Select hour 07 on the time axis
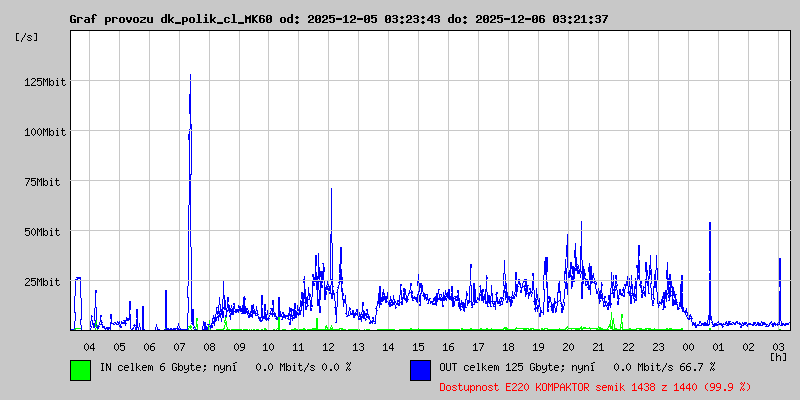Viewport: 800px width, 400px height. click(x=179, y=346)
